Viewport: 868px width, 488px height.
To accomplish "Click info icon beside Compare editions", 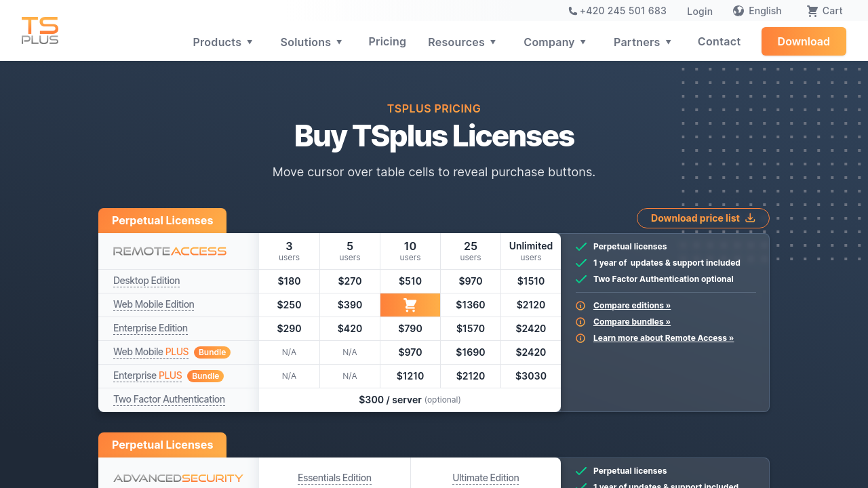I will [x=580, y=306].
